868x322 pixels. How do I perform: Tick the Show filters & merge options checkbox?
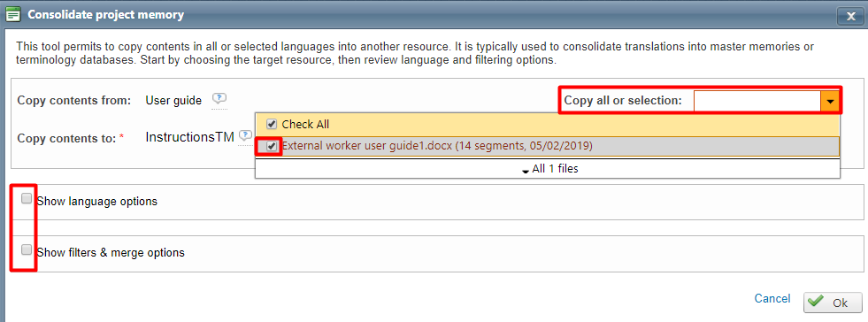pos(27,250)
